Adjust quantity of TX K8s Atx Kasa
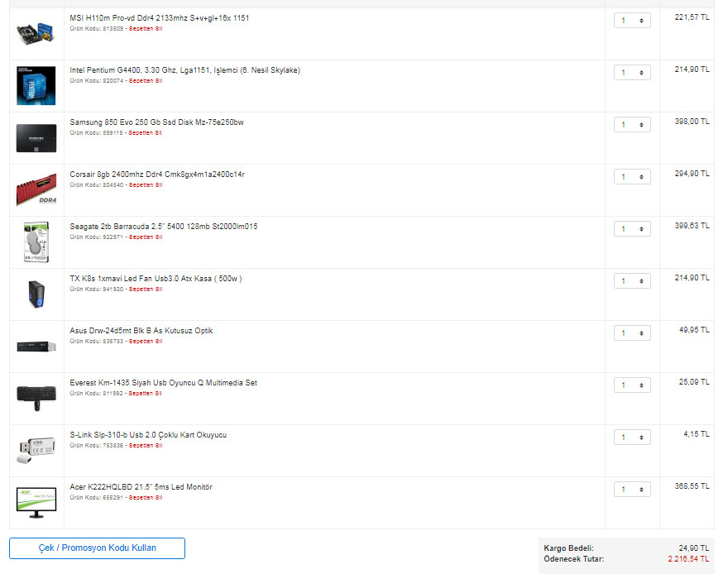 point(632,280)
